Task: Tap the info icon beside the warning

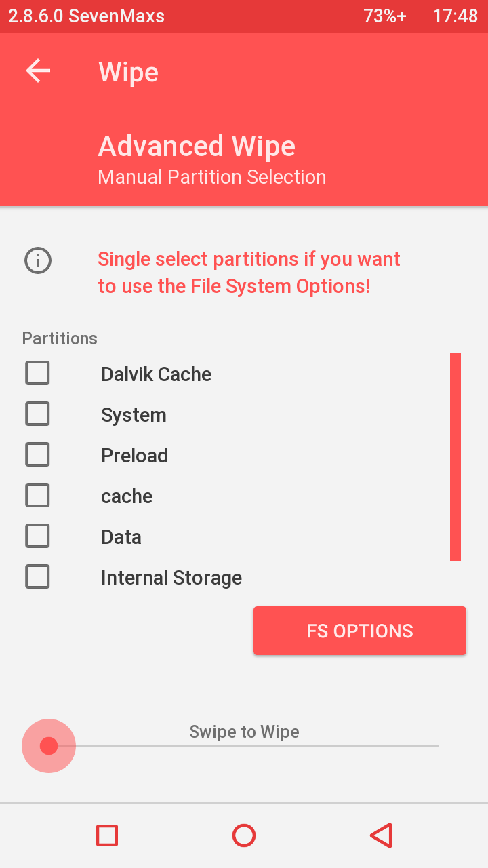Action: pyautogui.click(x=38, y=260)
